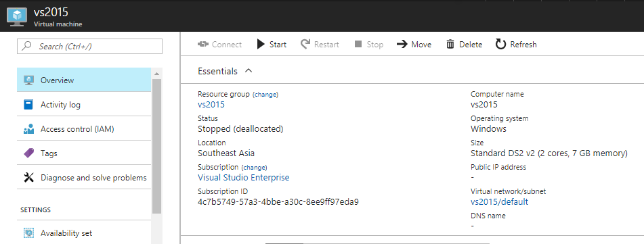Start the virtual machine
The image size is (644, 244).
[x=272, y=45]
